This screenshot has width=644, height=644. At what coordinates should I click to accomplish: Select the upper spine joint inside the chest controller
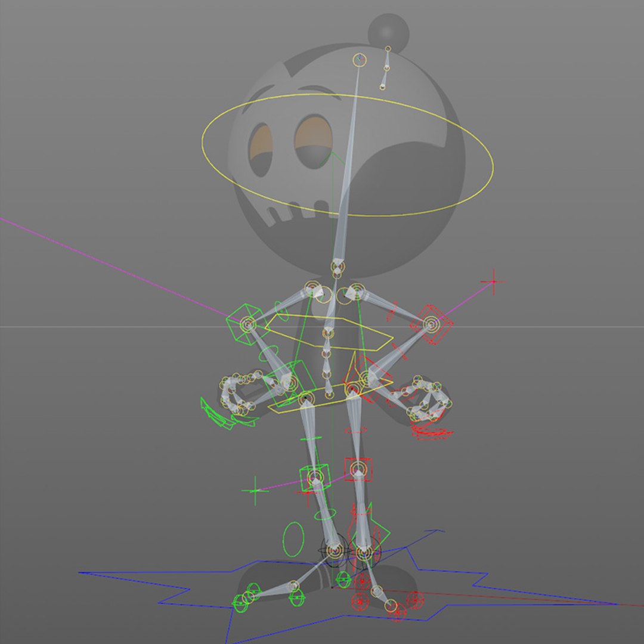pyautogui.click(x=327, y=332)
